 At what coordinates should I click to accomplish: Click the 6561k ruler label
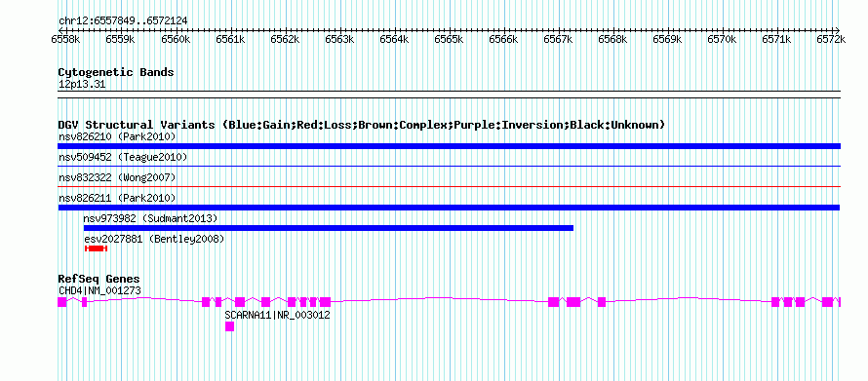coord(230,39)
